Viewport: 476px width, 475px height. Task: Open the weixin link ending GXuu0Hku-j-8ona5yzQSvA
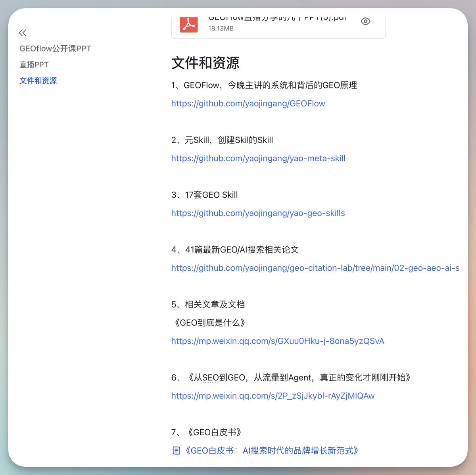(x=278, y=341)
